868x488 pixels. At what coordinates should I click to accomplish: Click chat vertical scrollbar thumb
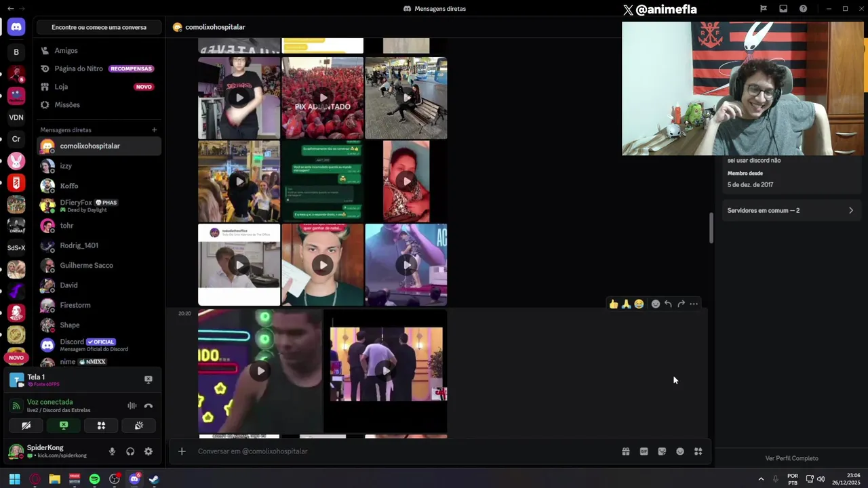[711, 228]
